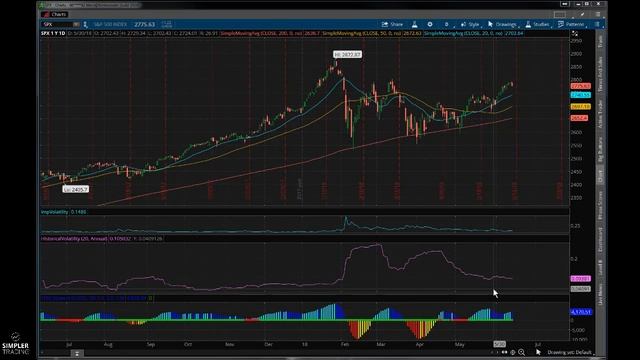The image size is (640, 360).
Task: Open the Patterns menu
Action: [571, 24]
